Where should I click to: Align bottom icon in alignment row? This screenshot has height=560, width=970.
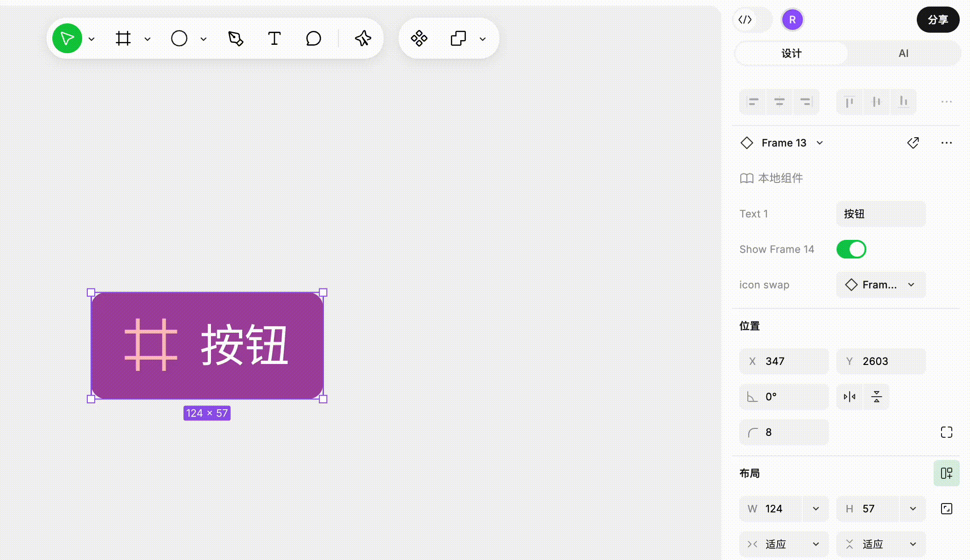pyautogui.click(x=903, y=101)
